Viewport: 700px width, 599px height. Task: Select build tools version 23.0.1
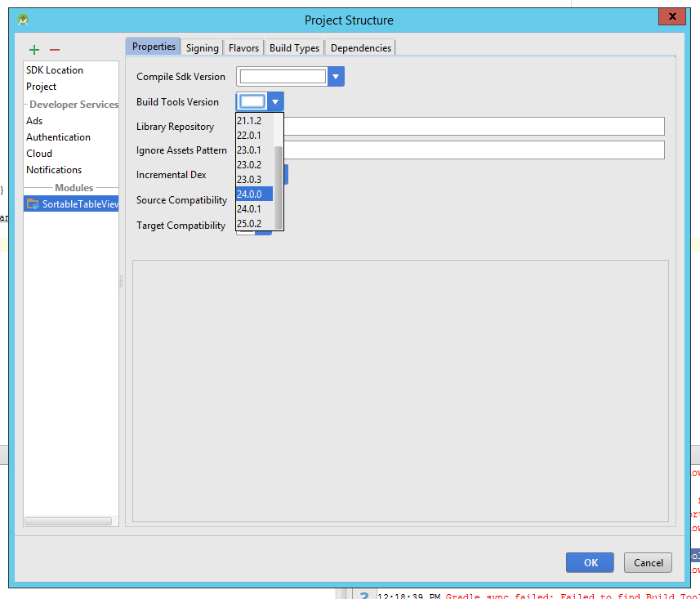pos(255,150)
